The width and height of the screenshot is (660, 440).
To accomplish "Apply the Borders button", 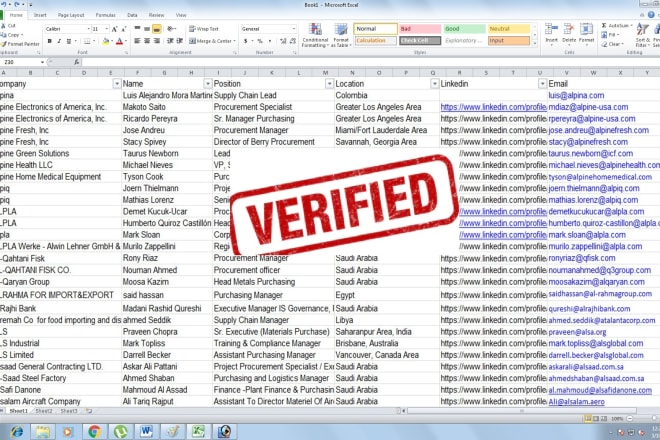I will [87, 41].
